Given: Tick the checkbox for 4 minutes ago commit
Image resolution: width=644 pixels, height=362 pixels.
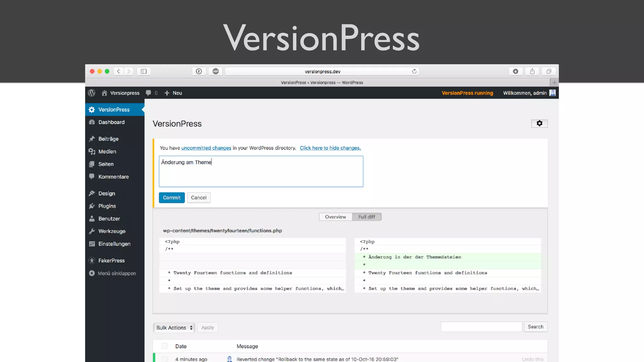Looking at the screenshot, I should point(164,359).
